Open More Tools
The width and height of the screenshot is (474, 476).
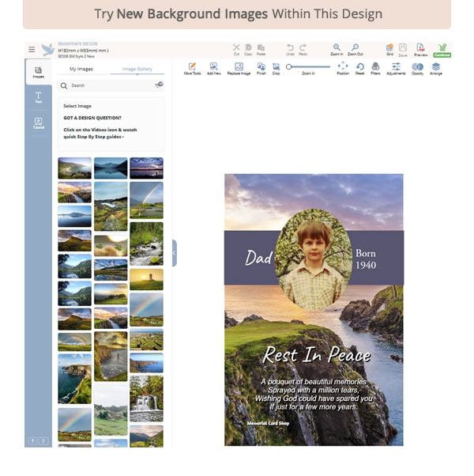pyautogui.click(x=192, y=68)
